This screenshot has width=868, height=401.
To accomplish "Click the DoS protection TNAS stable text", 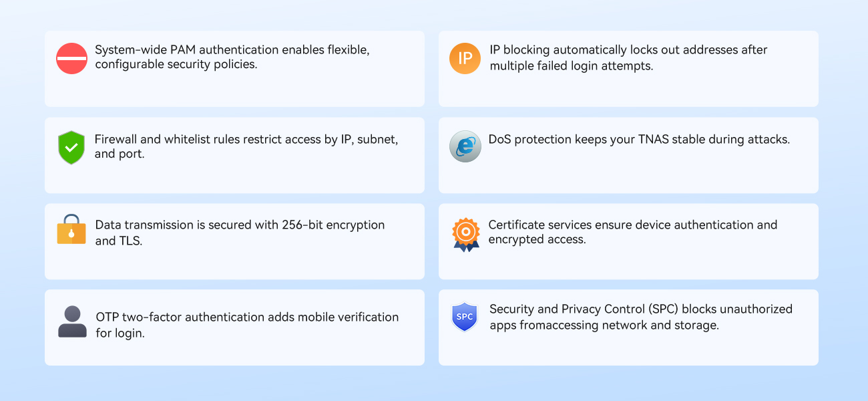I will tap(639, 140).
